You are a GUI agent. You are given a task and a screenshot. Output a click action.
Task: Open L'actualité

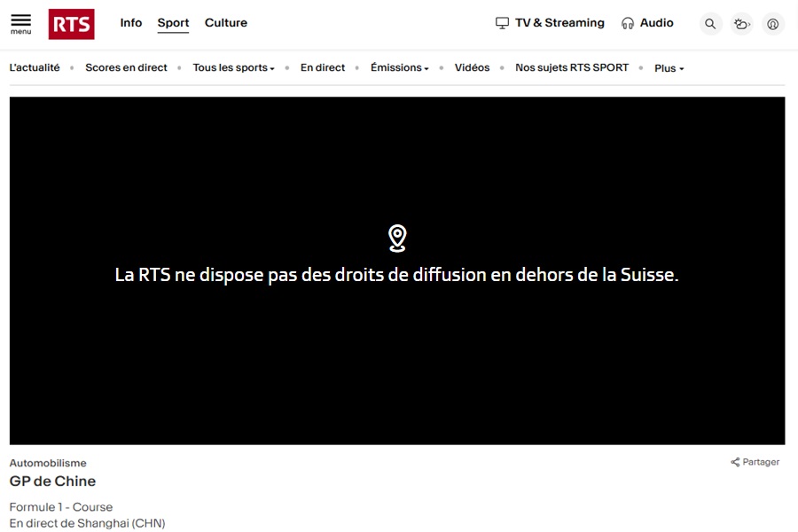point(34,66)
